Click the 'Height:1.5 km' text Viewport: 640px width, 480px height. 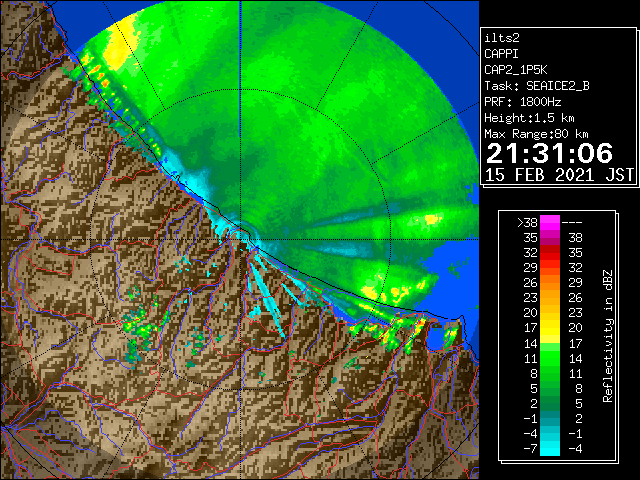[x=529, y=118]
